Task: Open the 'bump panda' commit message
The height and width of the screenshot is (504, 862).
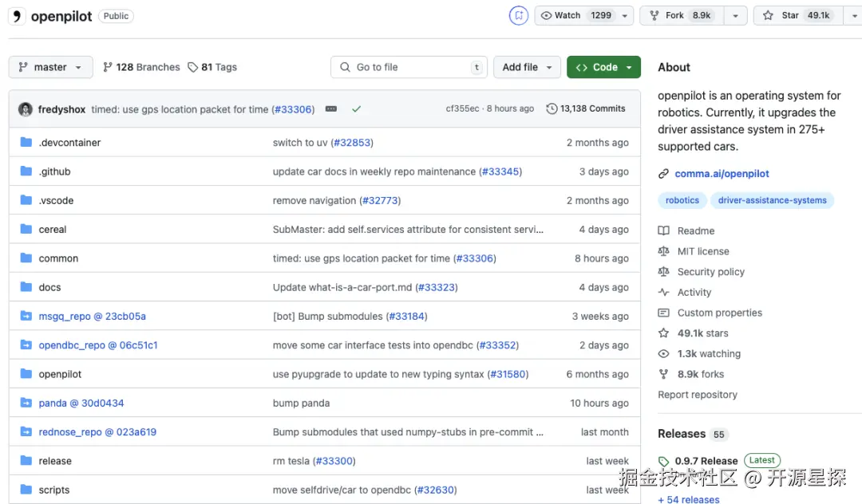Action: click(x=301, y=403)
